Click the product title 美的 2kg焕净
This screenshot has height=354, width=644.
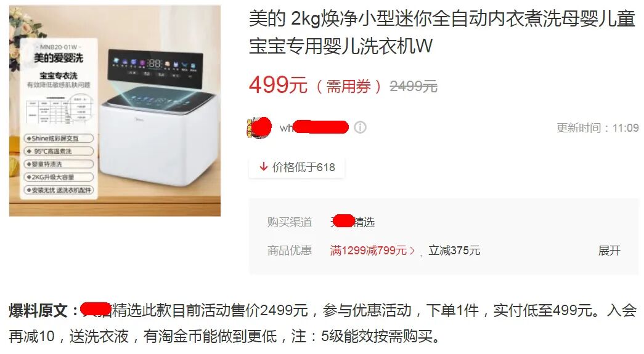pyautogui.click(x=442, y=33)
